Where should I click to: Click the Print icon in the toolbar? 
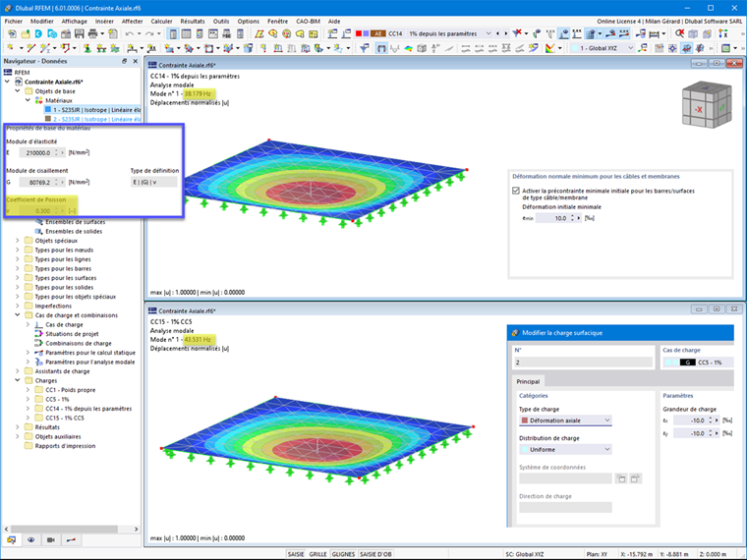click(x=93, y=33)
